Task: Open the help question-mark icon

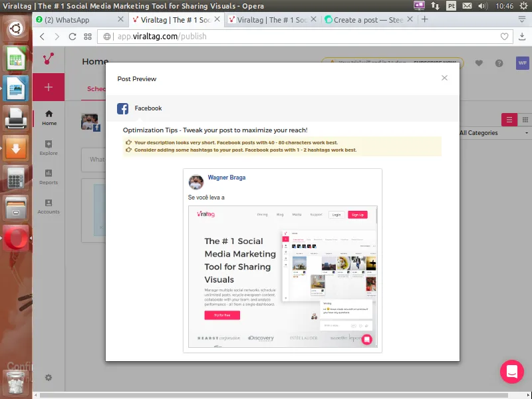Action: click(x=499, y=63)
